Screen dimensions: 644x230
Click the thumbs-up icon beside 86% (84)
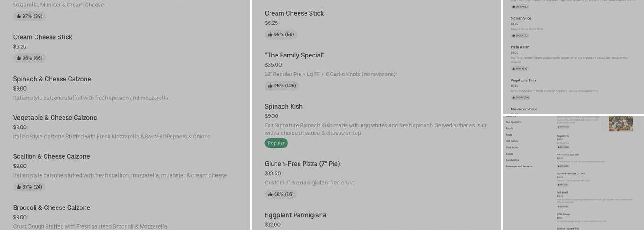tap(514, 69)
